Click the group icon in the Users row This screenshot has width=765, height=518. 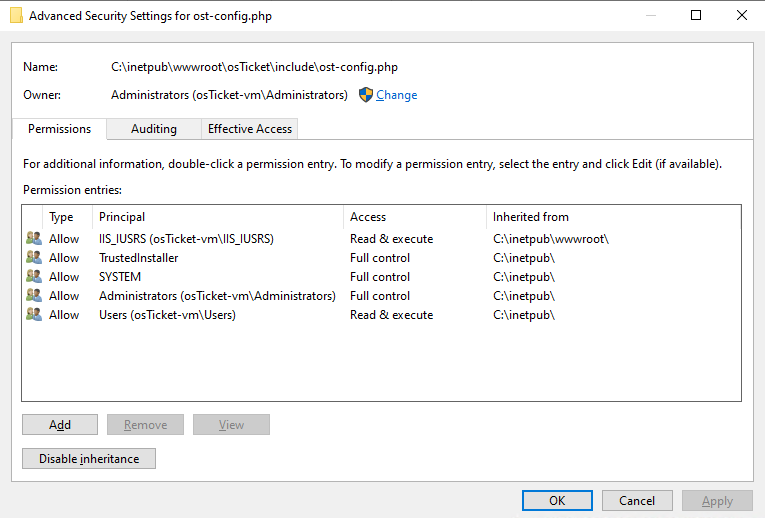[x=34, y=315]
